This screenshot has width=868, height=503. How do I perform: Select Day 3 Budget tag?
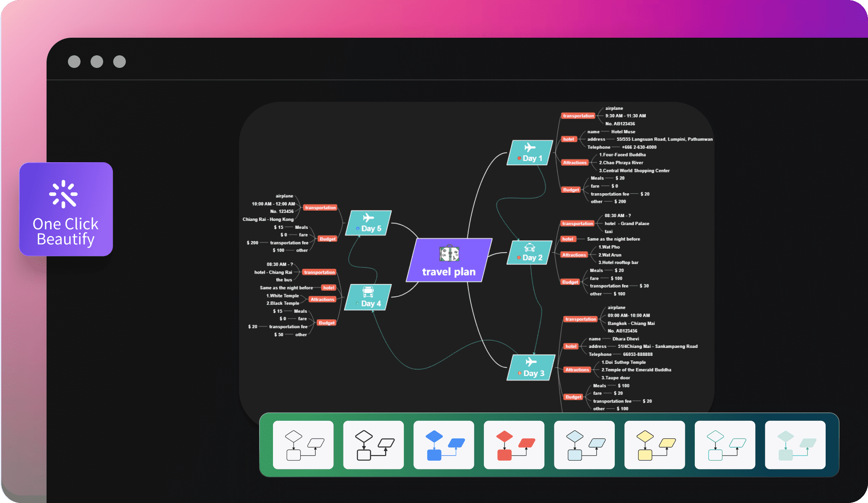573,397
